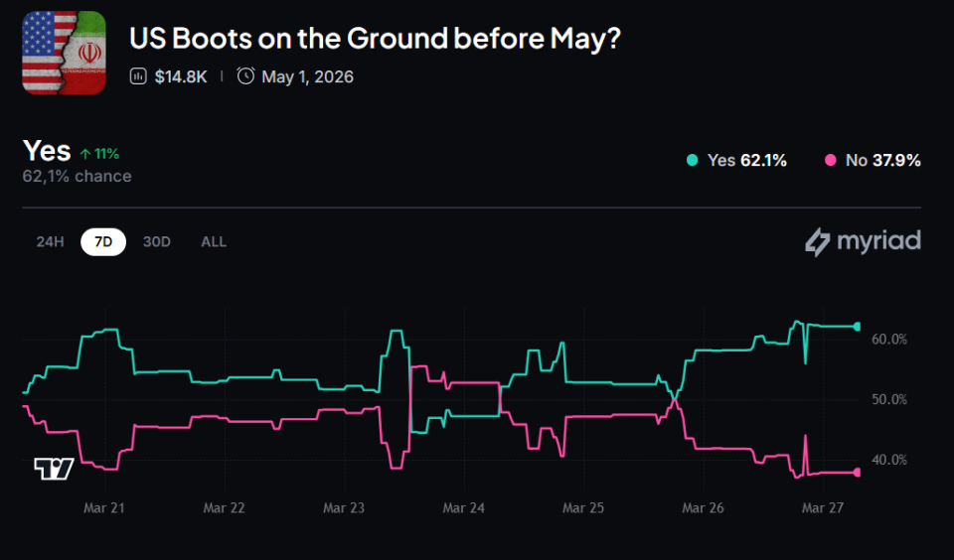The image size is (954, 560).
Task: Click the US-Iran flag market thumbnail
Action: coord(65,54)
